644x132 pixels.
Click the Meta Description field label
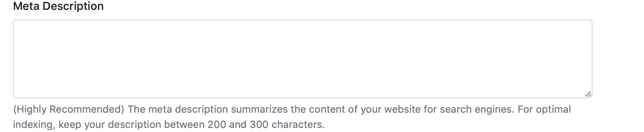(58, 6)
